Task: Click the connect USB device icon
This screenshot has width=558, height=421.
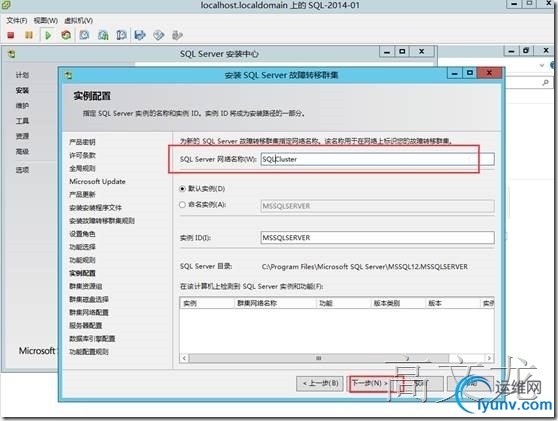Action: pos(177,35)
